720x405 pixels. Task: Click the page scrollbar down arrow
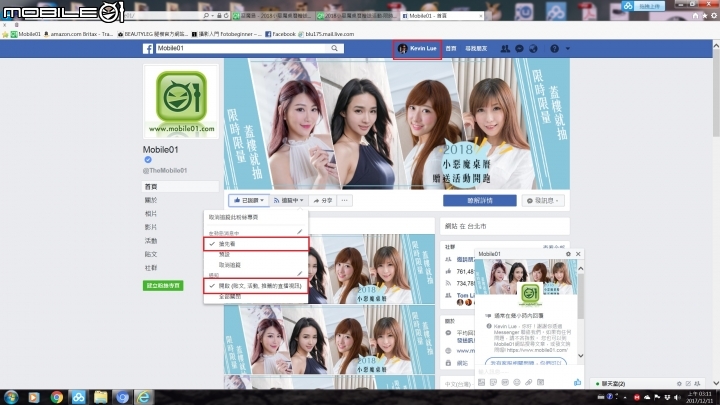coord(716,383)
